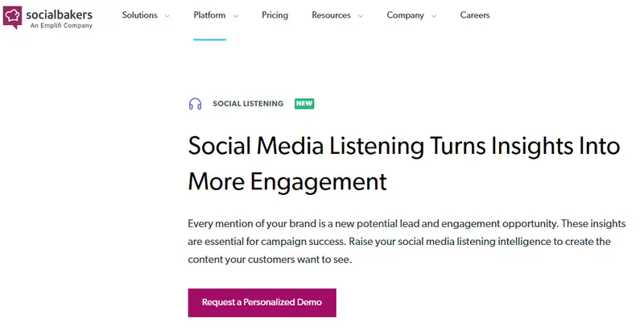This screenshot has width=644, height=328.
Task: Click the green NEW badge
Action: click(x=304, y=104)
